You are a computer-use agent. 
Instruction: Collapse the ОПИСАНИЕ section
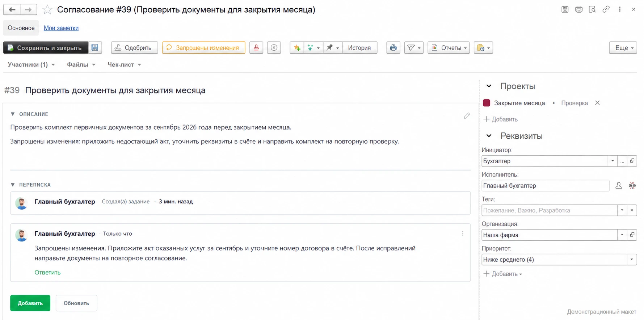(13, 114)
